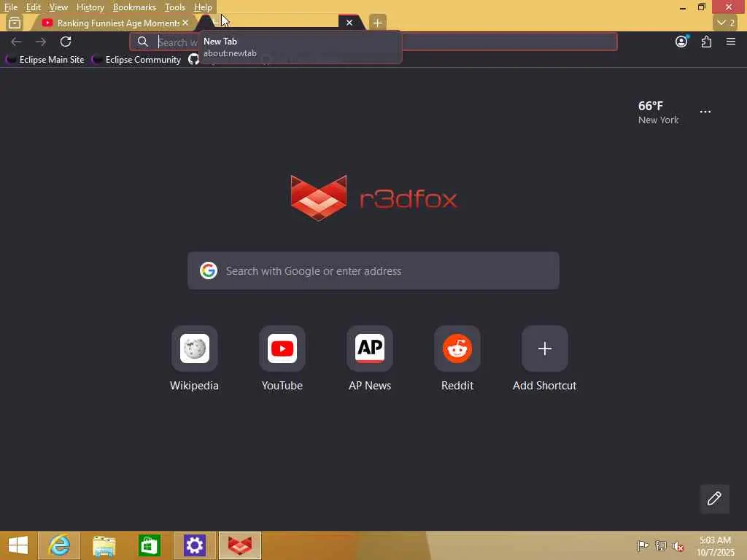Click the 66°F New York weather widget

click(659, 112)
